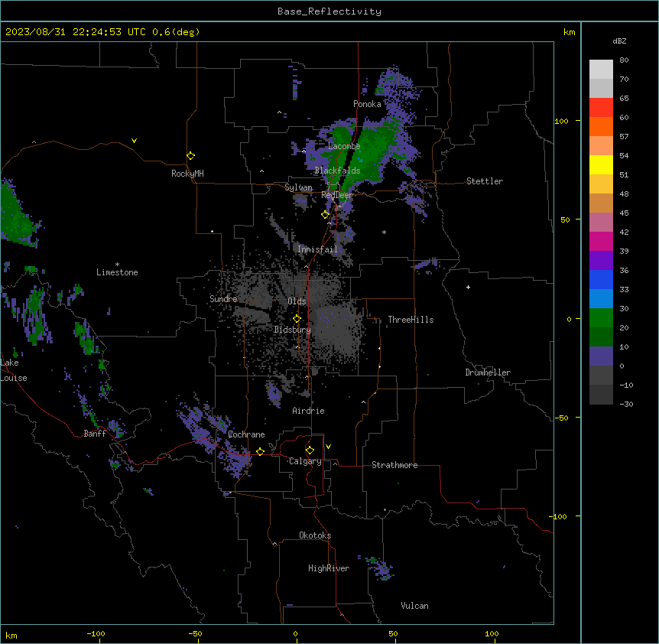Click the km label at bottom left
This screenshot has width=659, height=644.
11,635
